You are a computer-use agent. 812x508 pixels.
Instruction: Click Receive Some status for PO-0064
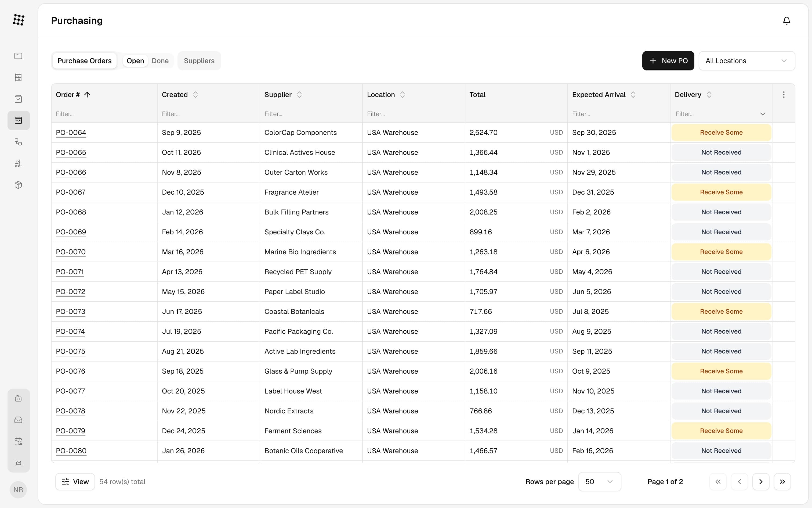click(x=722, y=132)
